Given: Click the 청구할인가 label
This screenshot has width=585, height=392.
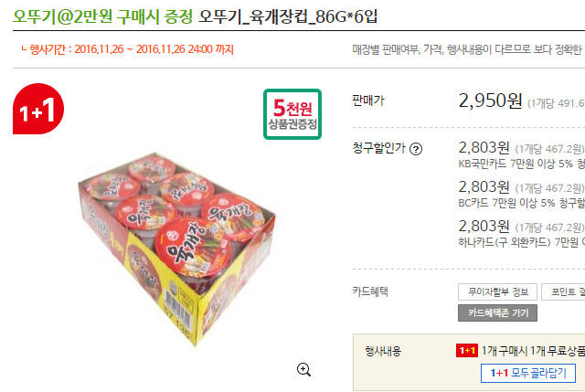Looking at the screenshot, I should [x=378, y=148].
